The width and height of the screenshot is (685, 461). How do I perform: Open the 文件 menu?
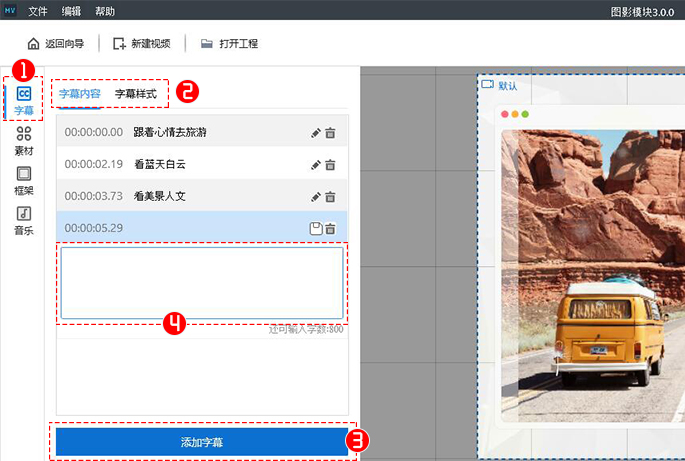click(38, 11)
